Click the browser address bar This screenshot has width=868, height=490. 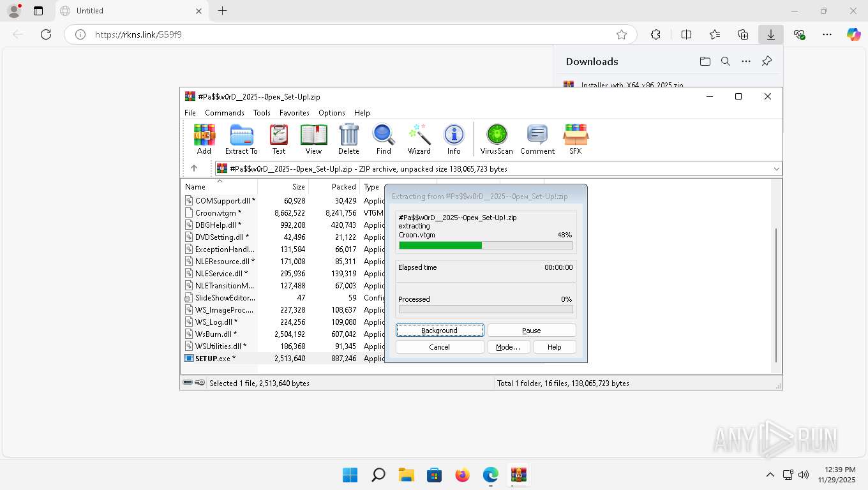pyautogui.click(x=350, y=34)
